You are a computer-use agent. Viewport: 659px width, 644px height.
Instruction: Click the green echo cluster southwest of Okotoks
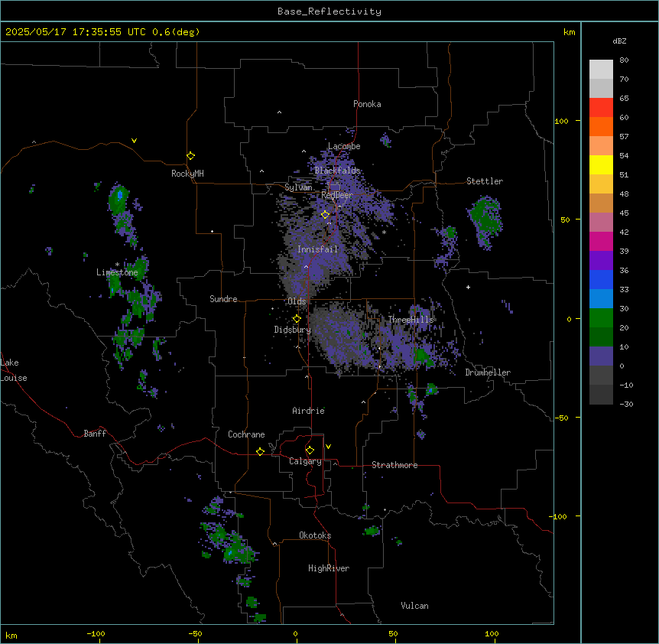coord(229,542)
